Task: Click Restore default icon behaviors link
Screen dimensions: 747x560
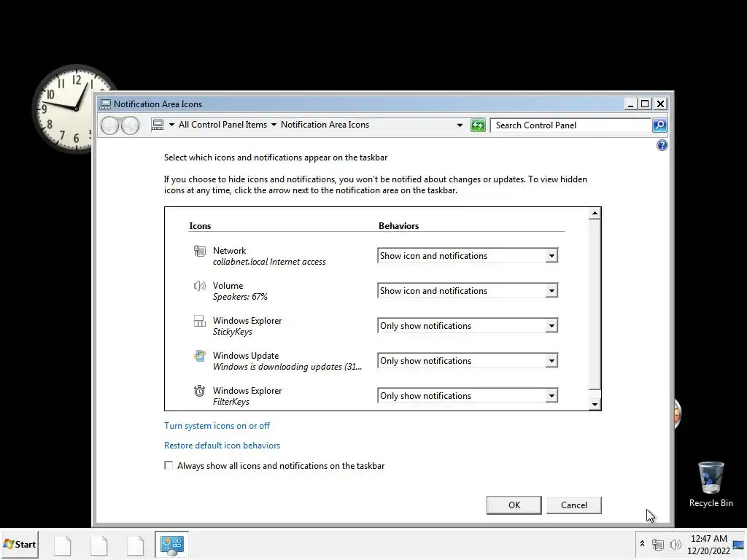Action: pos(222,446)
